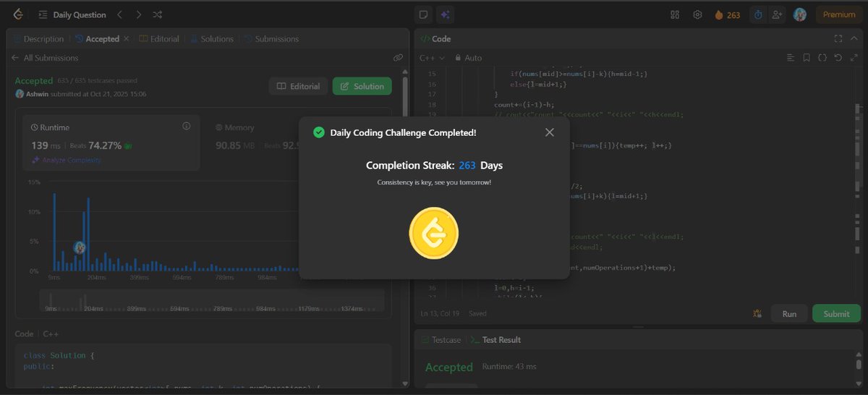Image resolution: width=868 pixels, height=395 pixels.
Task: Reset code with the undo arrow icon
Action: click(x=838, y=58)
